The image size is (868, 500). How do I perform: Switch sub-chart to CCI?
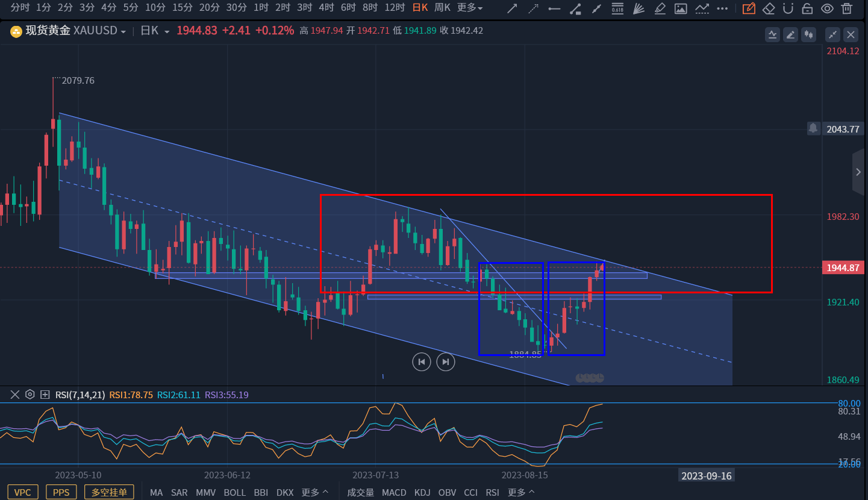(470, 492)
